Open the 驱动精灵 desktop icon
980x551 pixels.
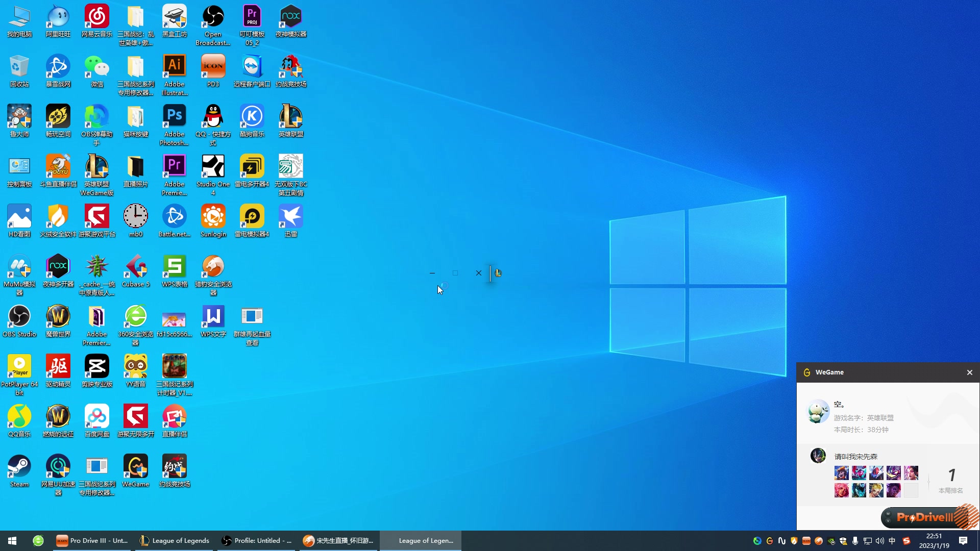[x=58, y=366]
